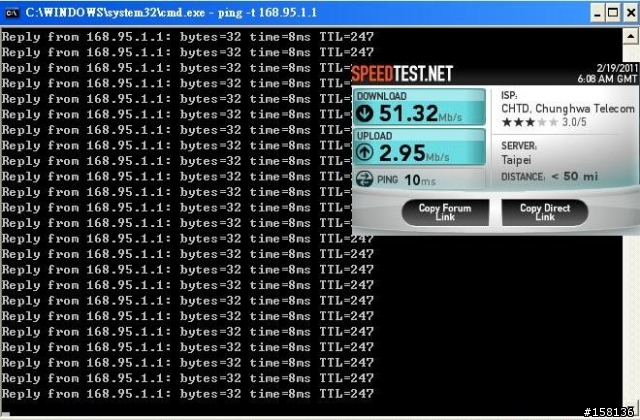Viewport: 640px width, 420px height.
Task: Click the UPLOAD label
Action: pos(374,136)
